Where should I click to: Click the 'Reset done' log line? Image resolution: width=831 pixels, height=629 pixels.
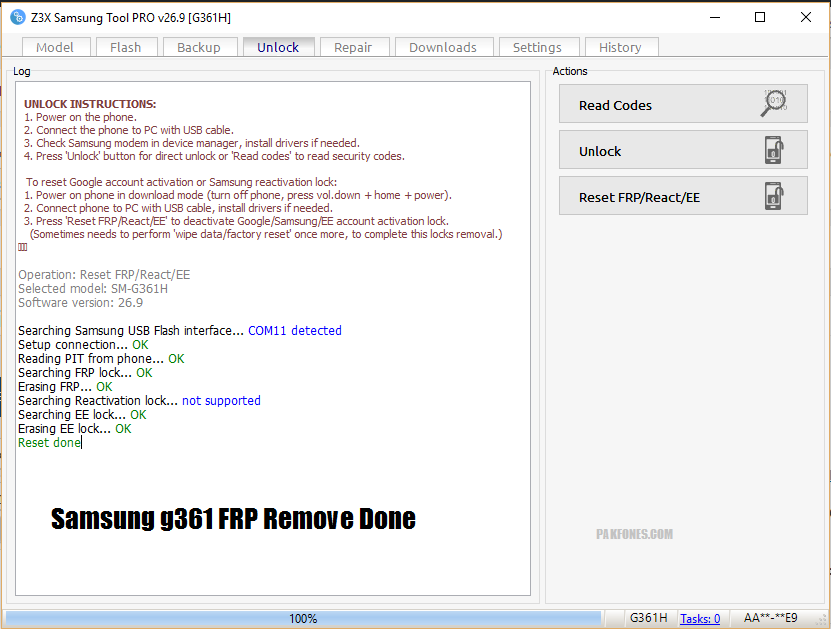(x=49, y=442)
